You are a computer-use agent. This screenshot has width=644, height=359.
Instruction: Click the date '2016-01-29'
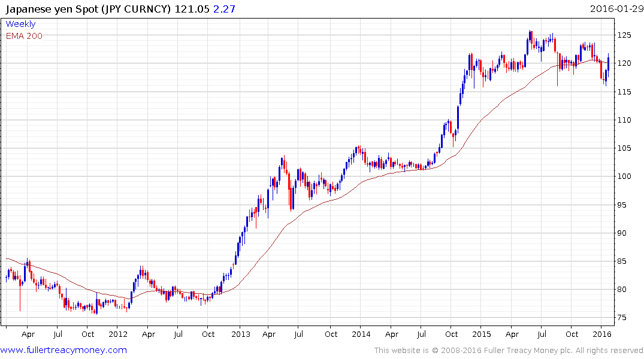pos(616,8)
